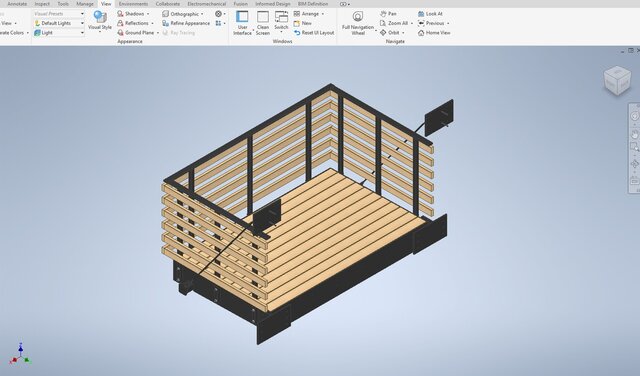Click the ribbon display options icon after BIM Definition
This screenshot has width=640, height=376.
(344, 4)
